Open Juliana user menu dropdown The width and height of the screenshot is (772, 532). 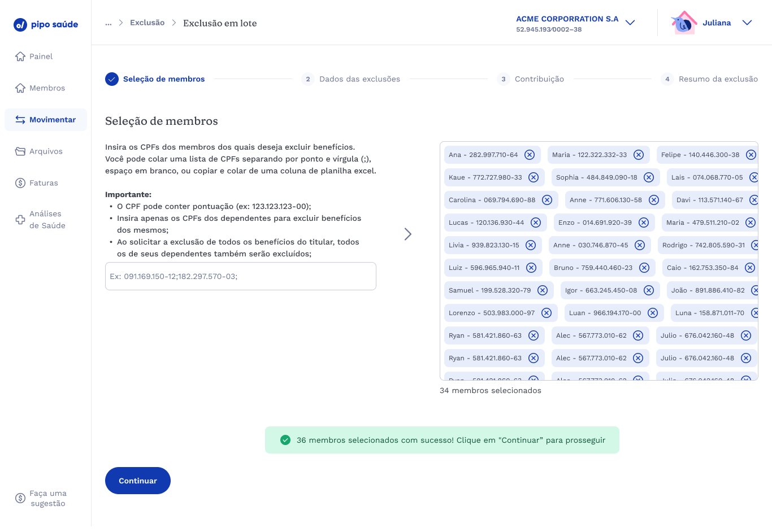point(747,23)
